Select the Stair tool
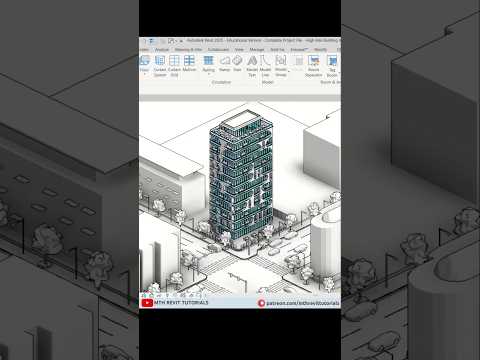Screen dimensions: 480x360 click(237, 63)
